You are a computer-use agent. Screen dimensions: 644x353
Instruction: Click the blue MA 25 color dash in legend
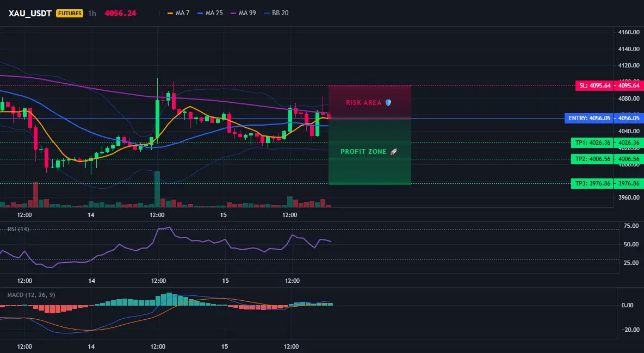pyautogui.click(x=200, y=13)
